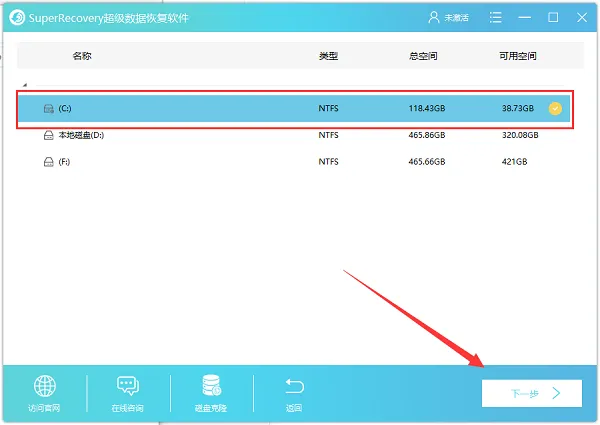Viewport: 600px width, 425px height.
Task: Click the 465.86GB total space value
Action: (427, 135)
